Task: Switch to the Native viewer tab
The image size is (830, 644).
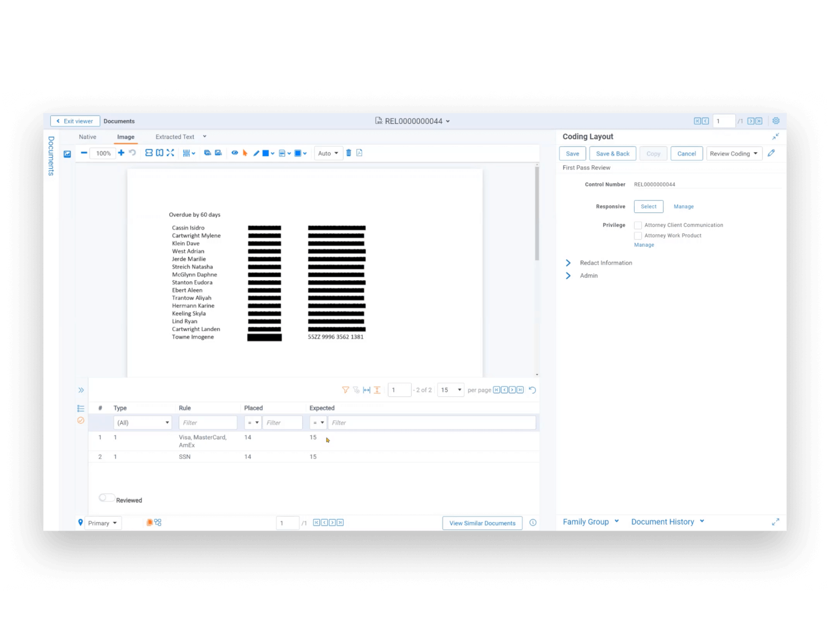Action: coord(87,137)
